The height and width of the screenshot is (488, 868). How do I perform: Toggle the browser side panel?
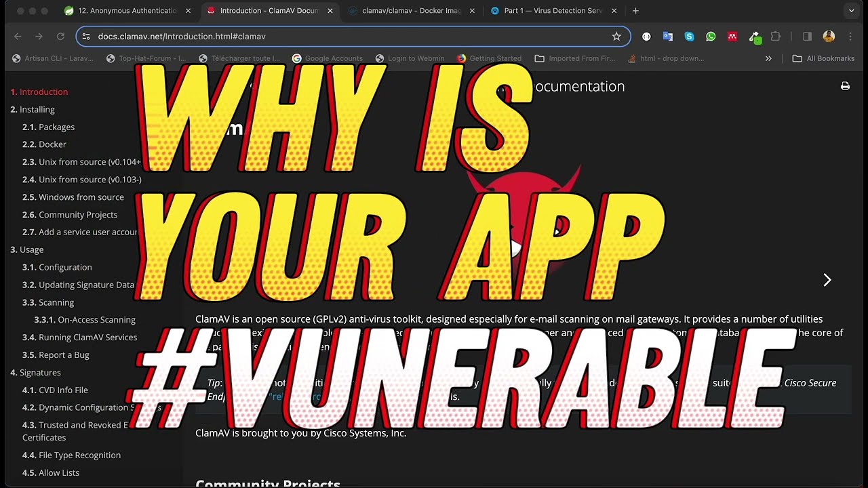pyautogui.click(x=807, y=37)
